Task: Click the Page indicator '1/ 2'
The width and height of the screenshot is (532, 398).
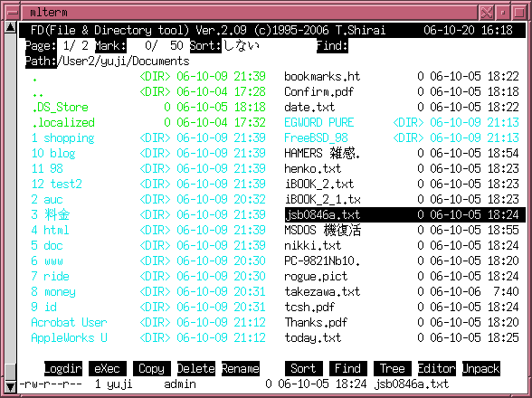Action: tap(76, 45)
